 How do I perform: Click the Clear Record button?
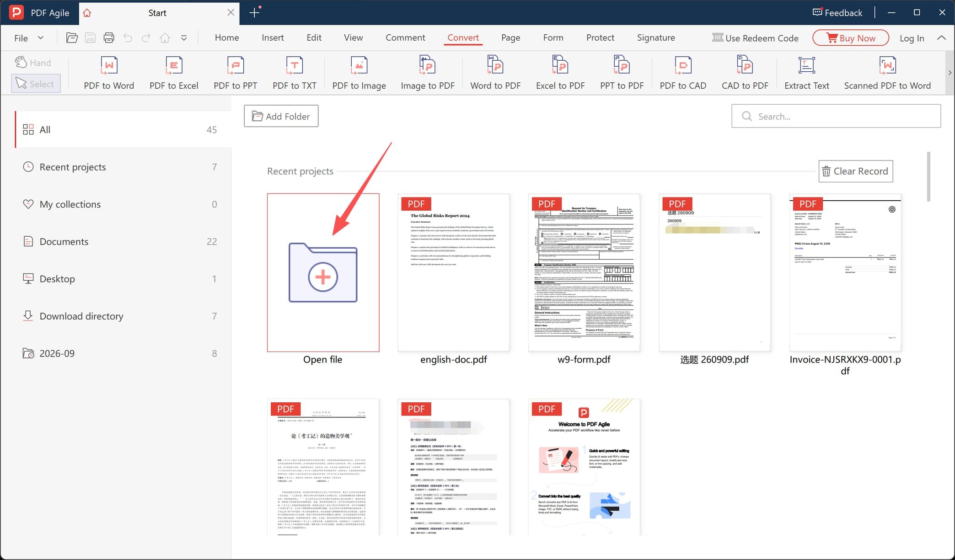(855, 171)
